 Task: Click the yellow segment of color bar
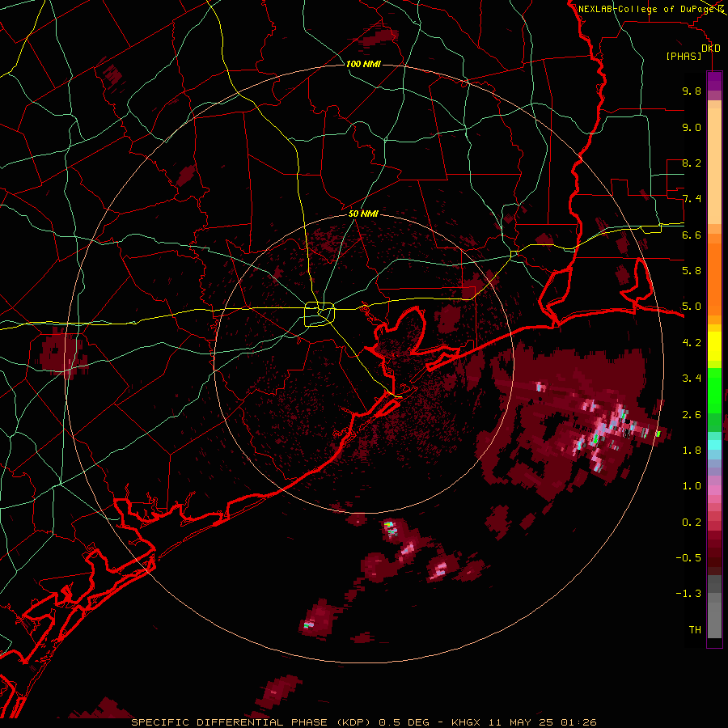coord(714,346)
